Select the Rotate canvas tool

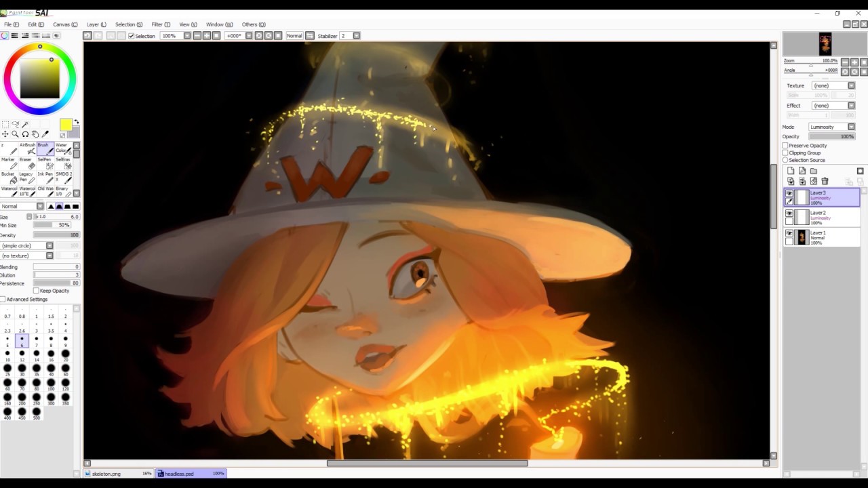point(25,134)
